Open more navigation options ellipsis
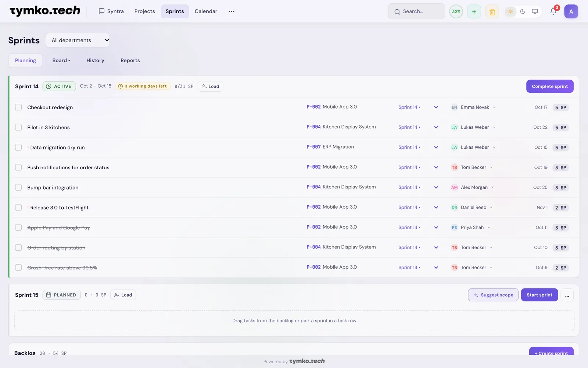Screen dimensions: 588x368 231,11
